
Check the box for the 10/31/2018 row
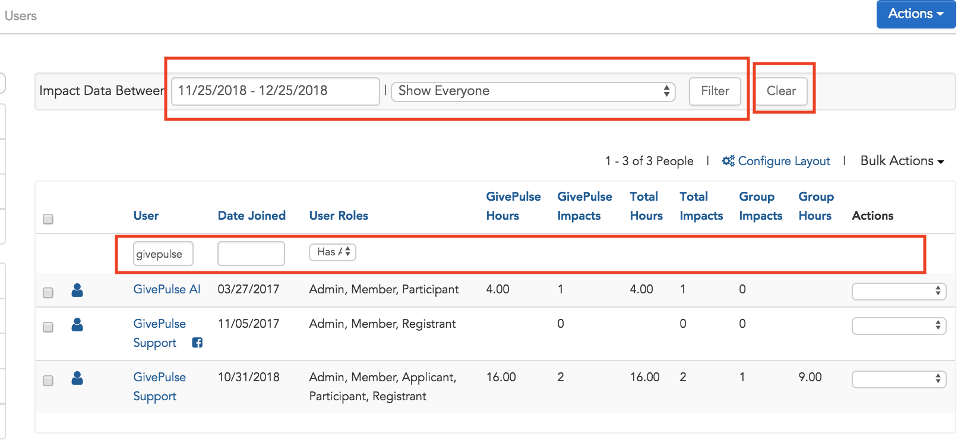[48, 381]
